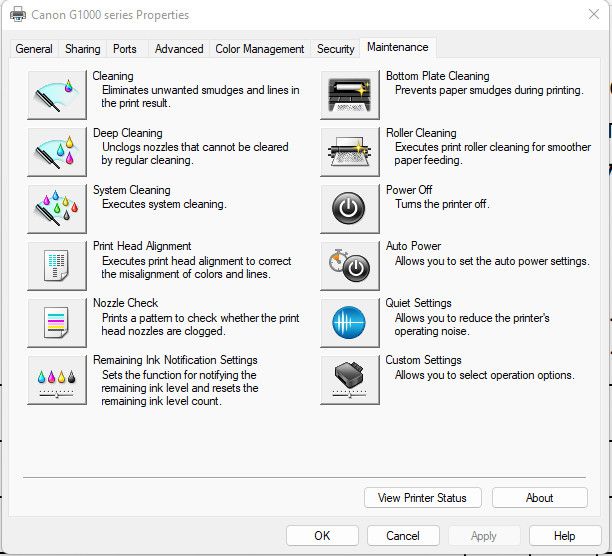
Task: Run System Cleaning icon button
Action: [x=57, y=208]
